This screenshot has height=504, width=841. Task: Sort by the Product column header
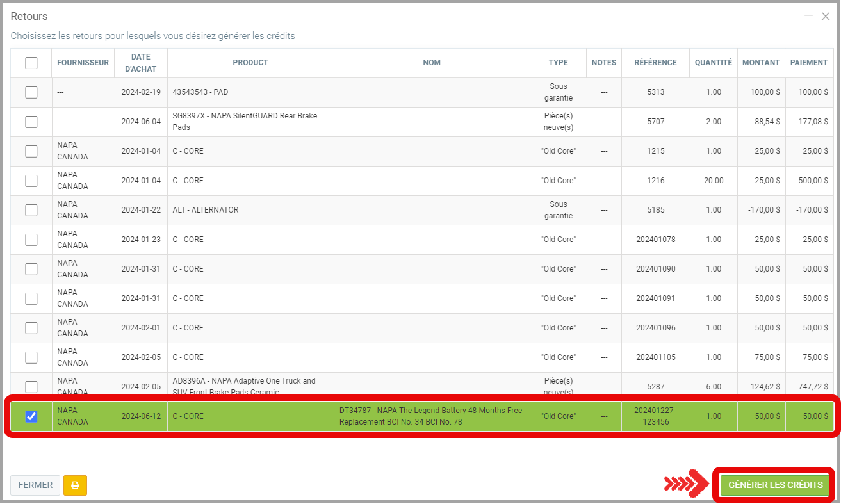250,63
